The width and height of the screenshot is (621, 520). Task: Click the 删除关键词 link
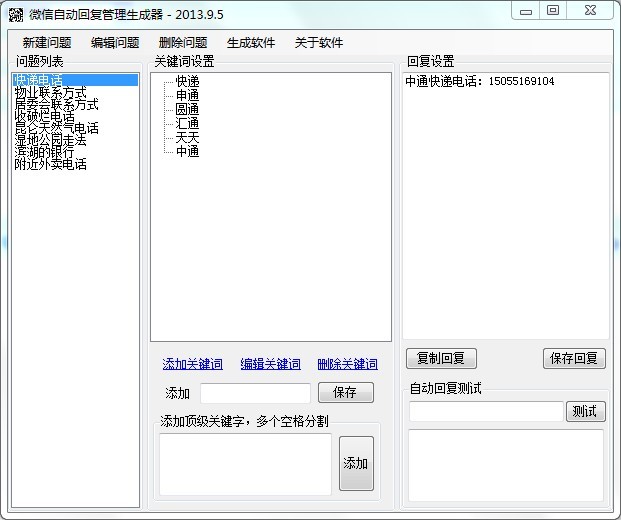(x=348, y=364)
